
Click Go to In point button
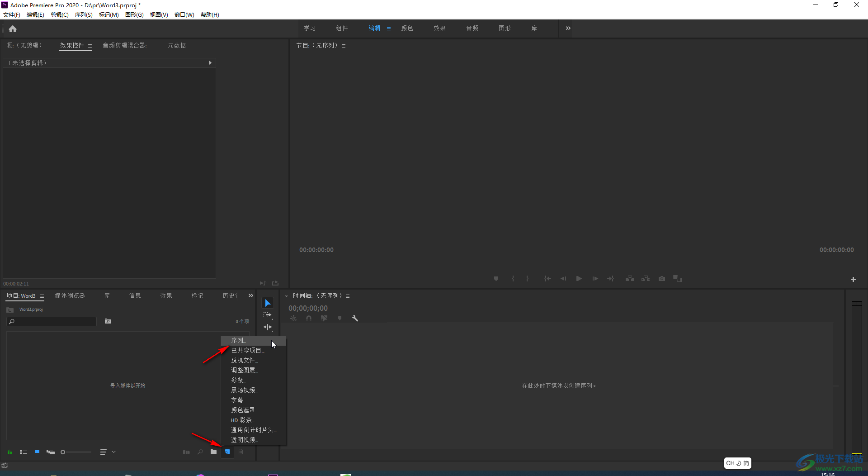(547, 279)
